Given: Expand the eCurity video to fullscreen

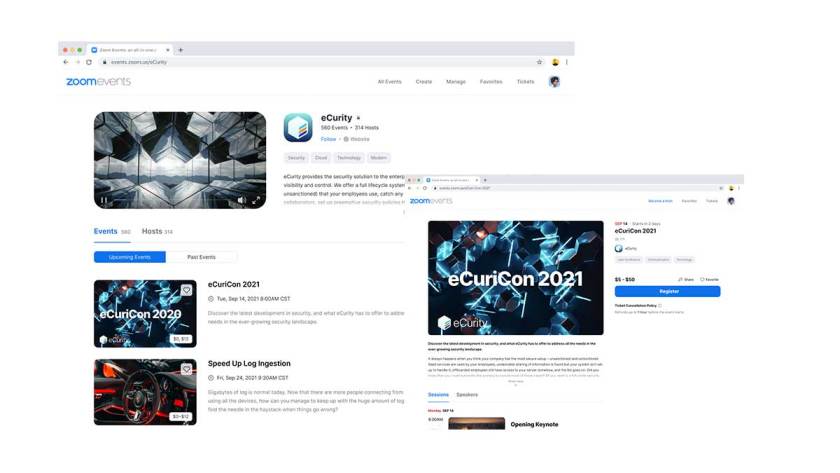Looking at the screenshot, I should click(256, 200).
